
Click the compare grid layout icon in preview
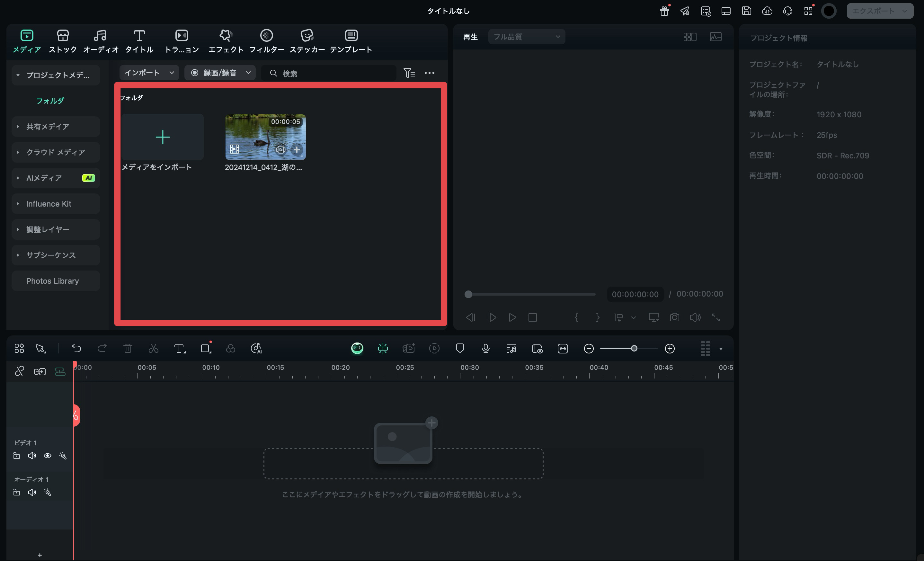pyautogui.click(x=689, y=37)
